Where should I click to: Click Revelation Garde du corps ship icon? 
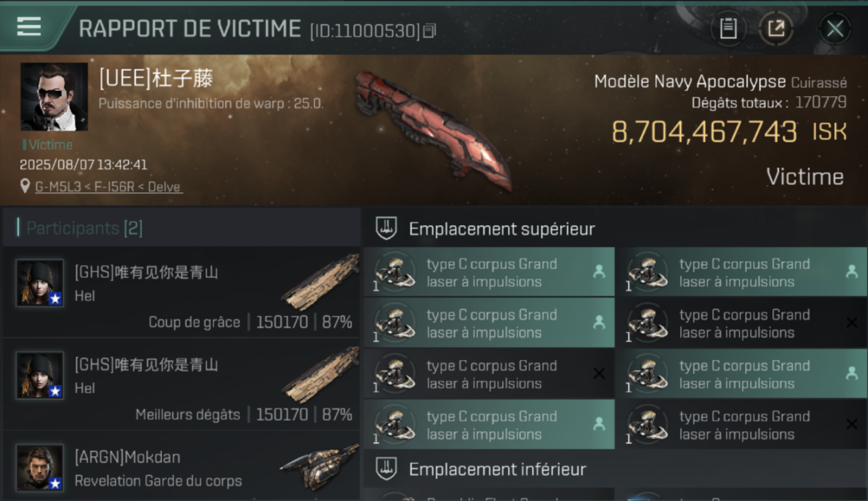click(320, 466)
